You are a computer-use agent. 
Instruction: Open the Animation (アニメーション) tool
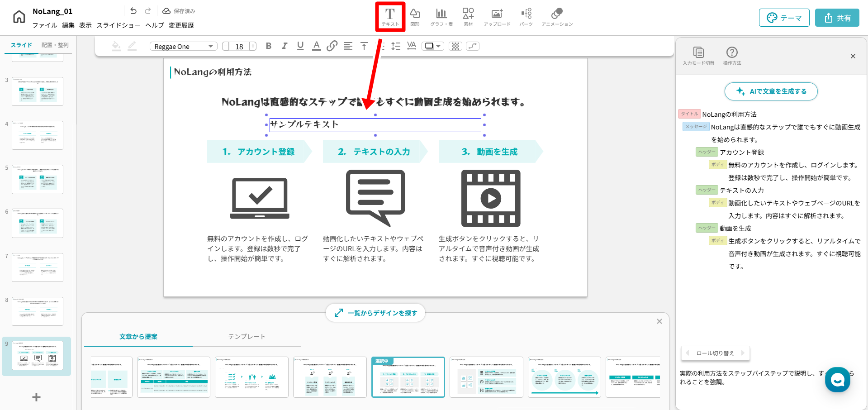pyautogui.click(x=557, y=17)
